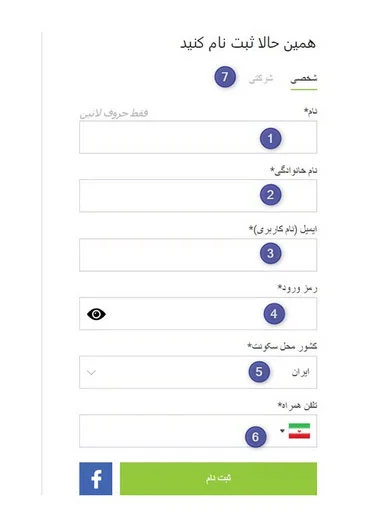Click numbered marker 3 badge
This screenshot has height=529, width=390.
(271, 253)
